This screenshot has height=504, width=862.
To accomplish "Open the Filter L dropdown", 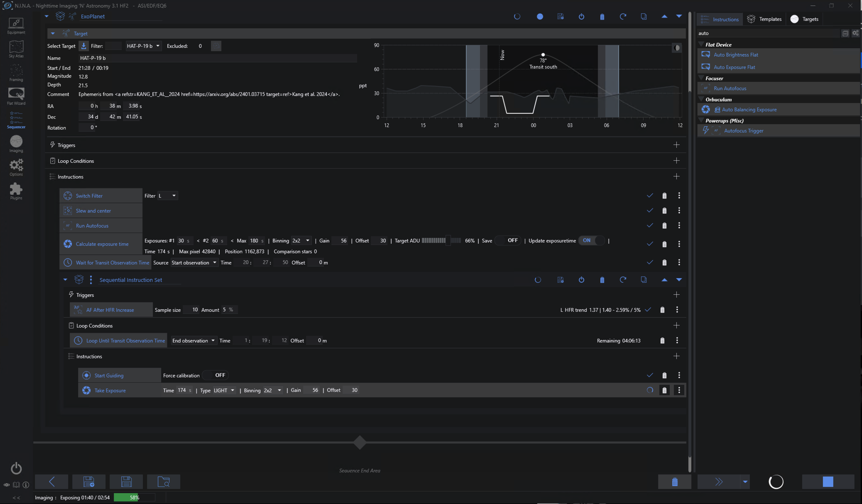I will pos(168,196).
